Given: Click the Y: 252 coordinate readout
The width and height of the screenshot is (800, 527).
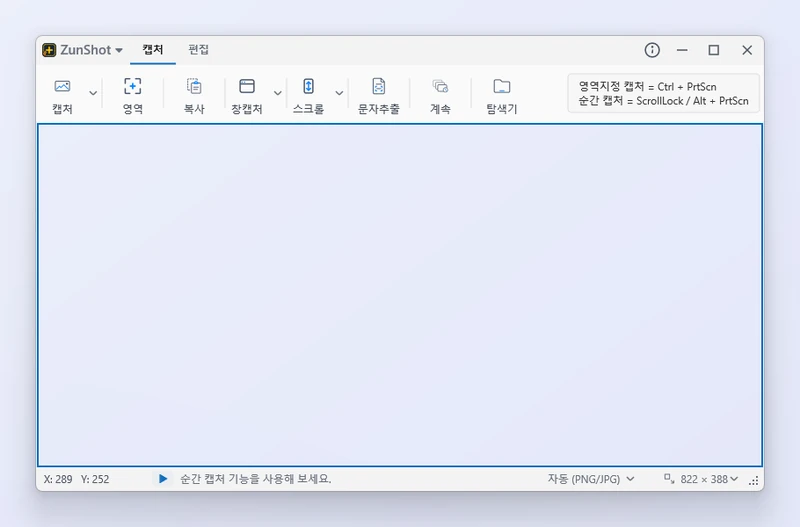Looking at the screenshot, I should [95, 479].
